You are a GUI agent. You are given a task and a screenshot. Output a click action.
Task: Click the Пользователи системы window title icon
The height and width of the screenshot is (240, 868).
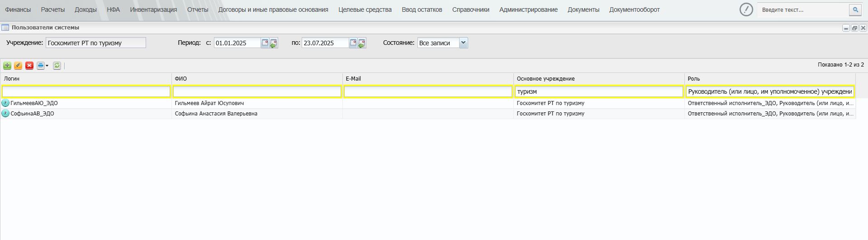[x=5, y=28]
